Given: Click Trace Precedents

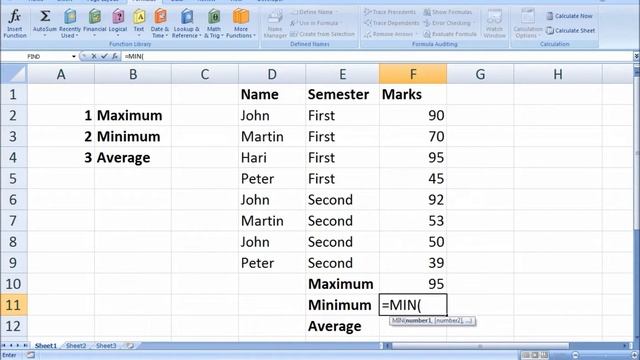Looking at the screenshot, I should tap(390, 12).
